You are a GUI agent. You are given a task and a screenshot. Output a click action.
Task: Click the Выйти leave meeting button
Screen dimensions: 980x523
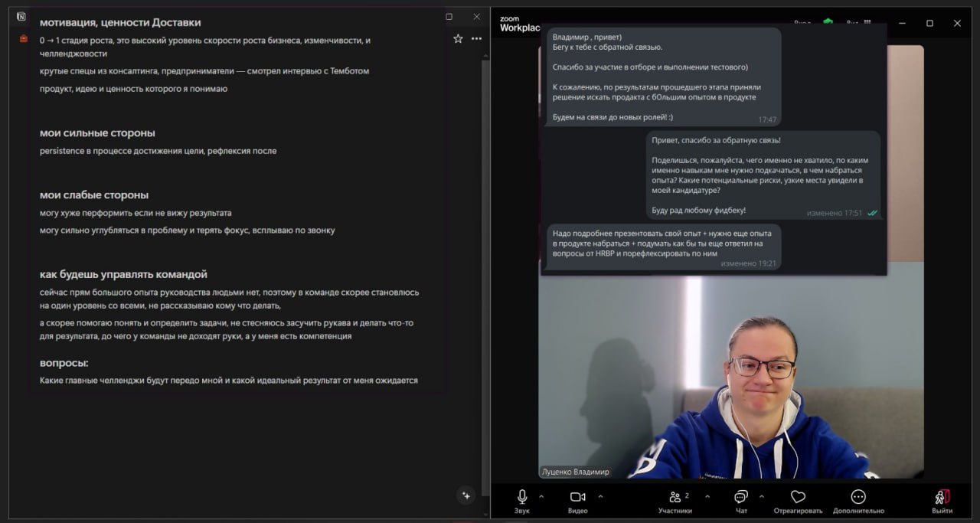point(942,498)
